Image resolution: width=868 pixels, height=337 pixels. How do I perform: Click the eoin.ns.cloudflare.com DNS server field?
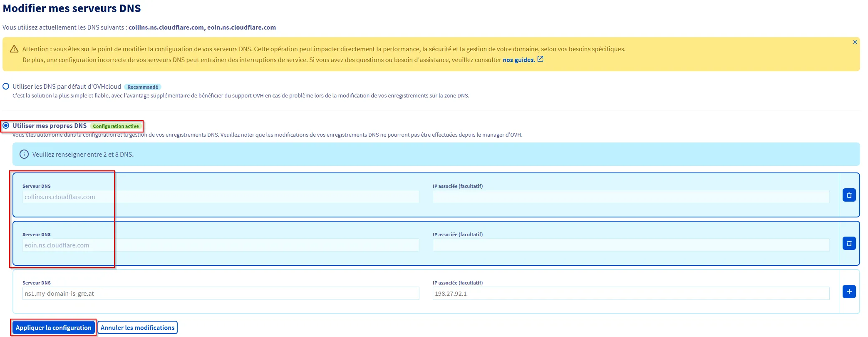click(x=221, y=245)
